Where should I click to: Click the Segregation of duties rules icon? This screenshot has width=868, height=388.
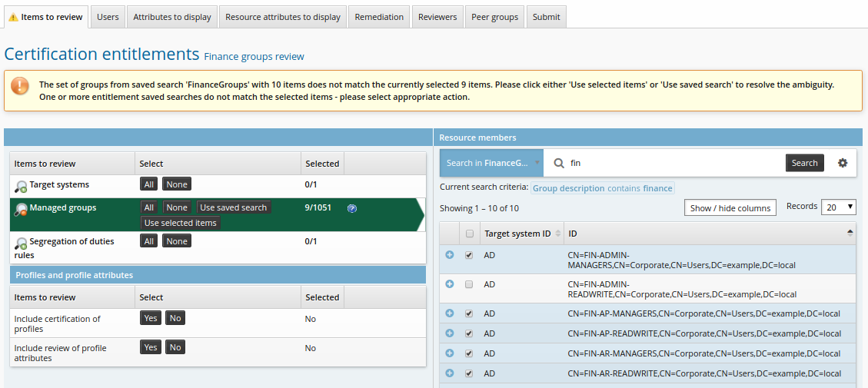[21, 243]
